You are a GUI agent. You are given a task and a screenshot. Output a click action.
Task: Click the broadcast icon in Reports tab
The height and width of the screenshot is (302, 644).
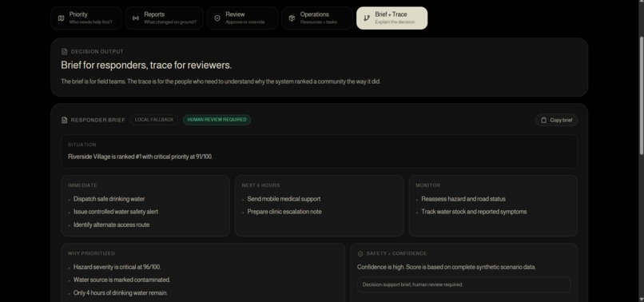pos(136,18)
